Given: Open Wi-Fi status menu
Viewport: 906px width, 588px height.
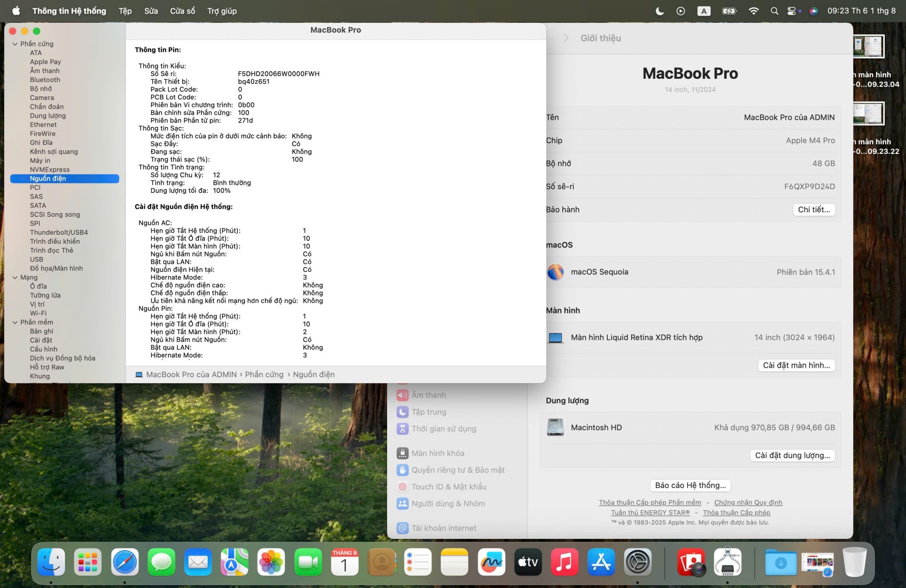Looking at the screenshot, I should coord(753,11).
